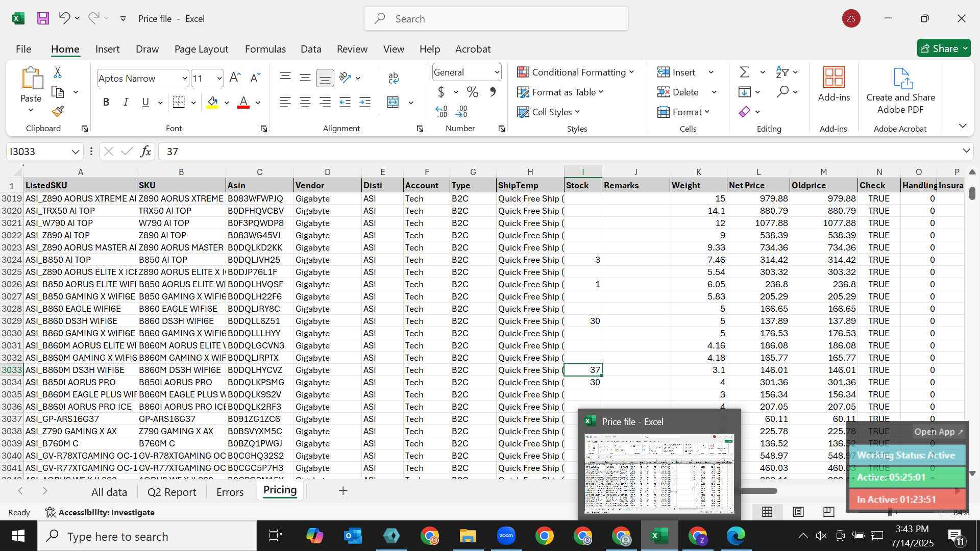This screenshot has width=980, height=551.
Task: Toggle underline formatting
Action: tap(145, 102)
